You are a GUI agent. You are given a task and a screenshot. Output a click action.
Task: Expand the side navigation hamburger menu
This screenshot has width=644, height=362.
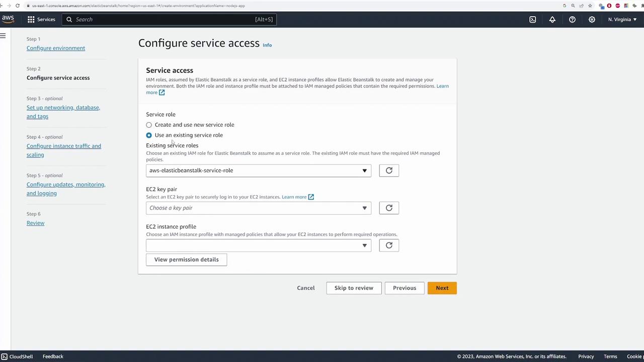point(3,36)
